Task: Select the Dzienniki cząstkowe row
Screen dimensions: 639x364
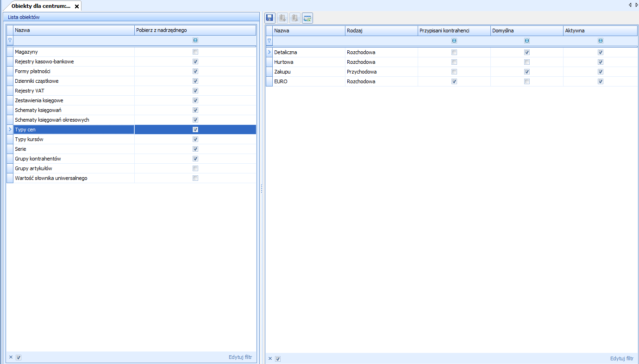Action: point(131,81)
